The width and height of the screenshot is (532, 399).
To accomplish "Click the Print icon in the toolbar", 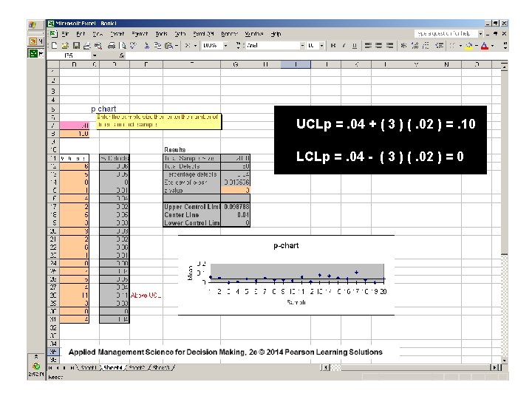I will (112, 46).
